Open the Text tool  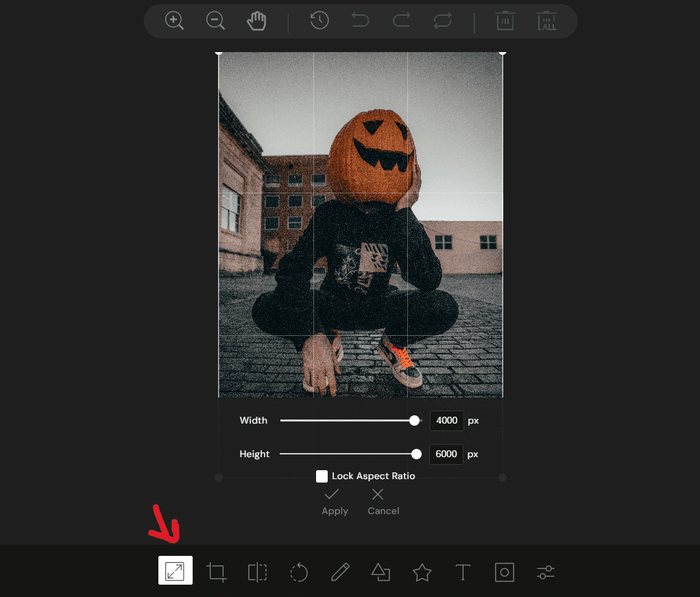coord(463,572)
